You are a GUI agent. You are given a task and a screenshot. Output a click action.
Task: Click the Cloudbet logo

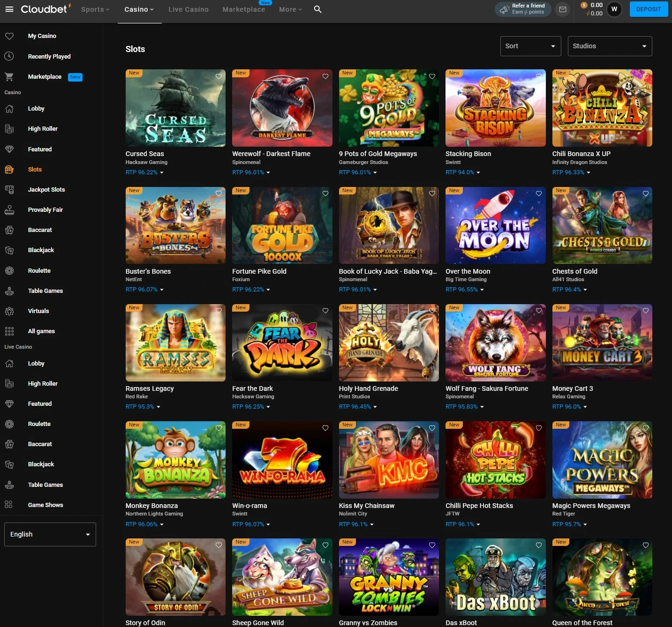click(x=46, y=9)
